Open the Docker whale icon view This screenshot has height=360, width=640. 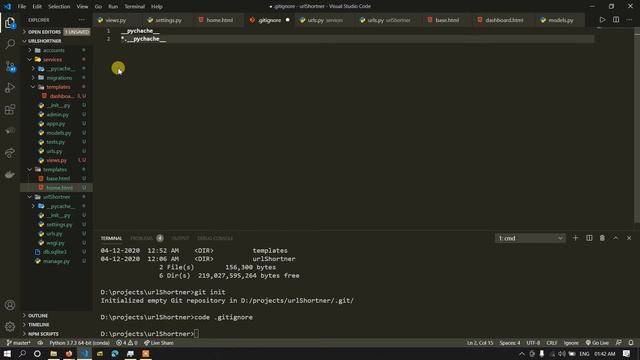10,175
